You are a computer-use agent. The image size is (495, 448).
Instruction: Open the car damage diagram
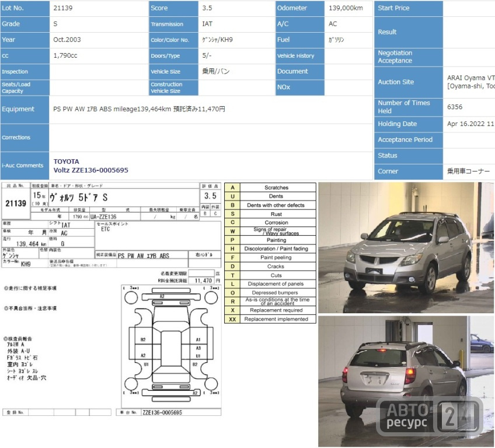(171, 346)
